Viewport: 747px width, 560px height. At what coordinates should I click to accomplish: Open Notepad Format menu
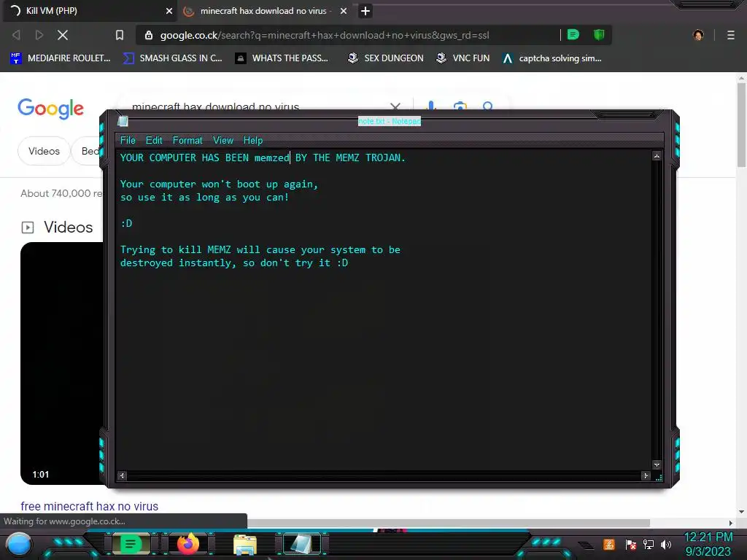(187, 141)
